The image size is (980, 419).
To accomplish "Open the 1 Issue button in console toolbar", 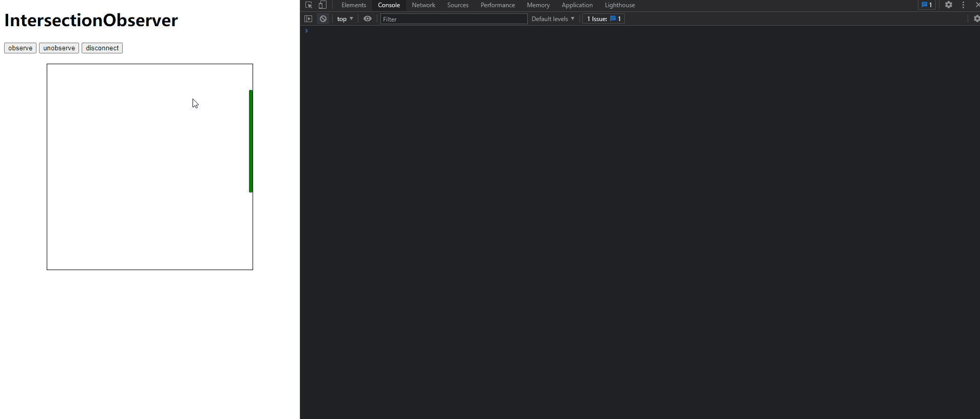I will click(604, 19).
